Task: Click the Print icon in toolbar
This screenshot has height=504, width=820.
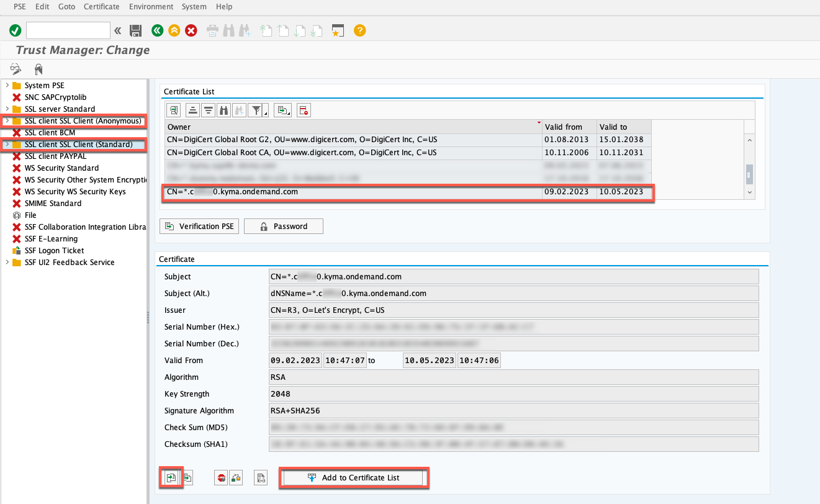Action: tap(212, 30)
